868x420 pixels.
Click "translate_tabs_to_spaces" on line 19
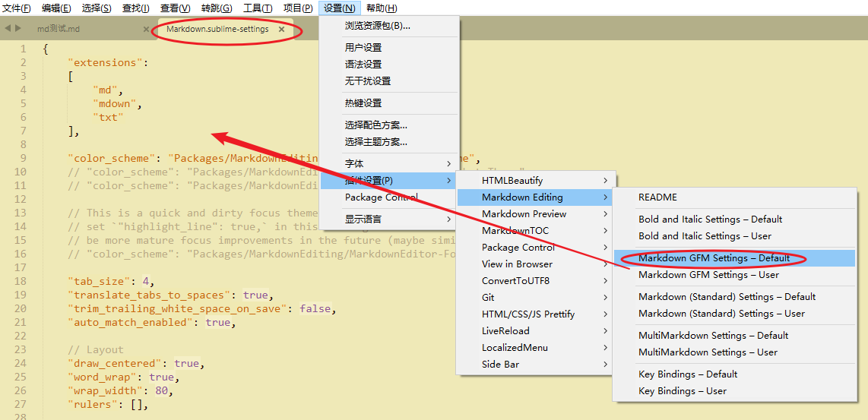coord(149,295)
